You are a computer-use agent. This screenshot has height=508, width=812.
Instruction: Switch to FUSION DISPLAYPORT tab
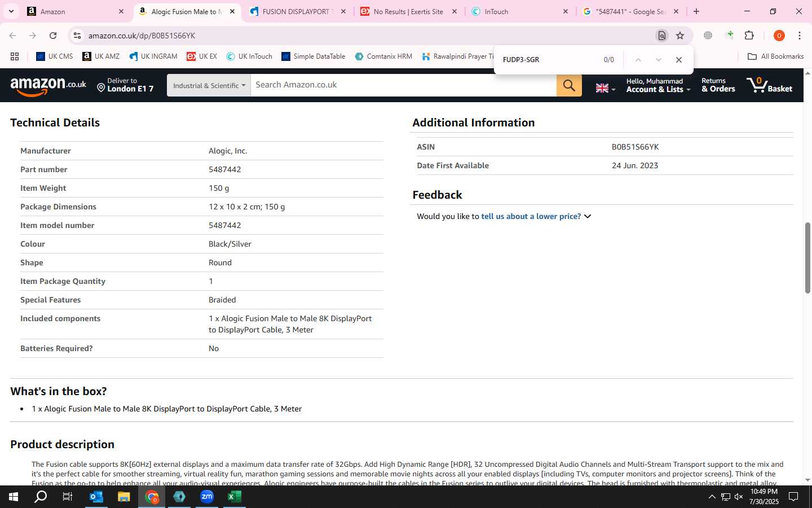[297, 11]
